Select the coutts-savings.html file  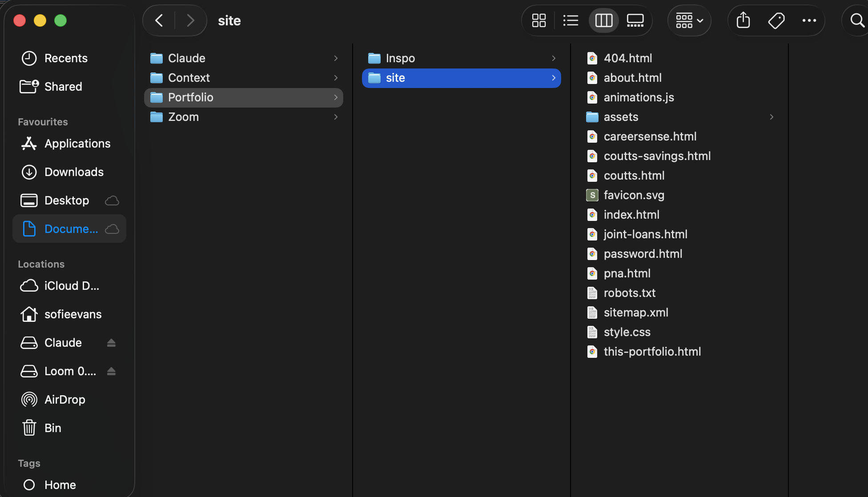point(679,156)
